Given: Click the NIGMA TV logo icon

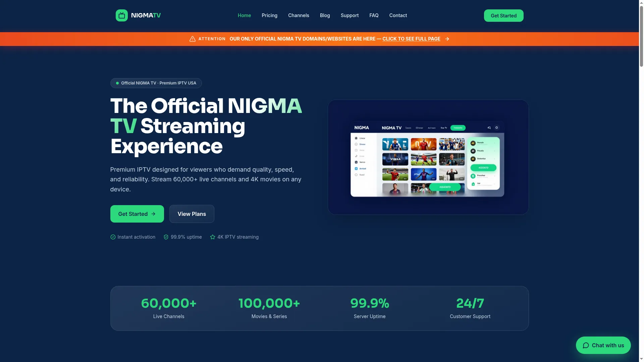Looking at the screenshot, I should tap(121, 15).
